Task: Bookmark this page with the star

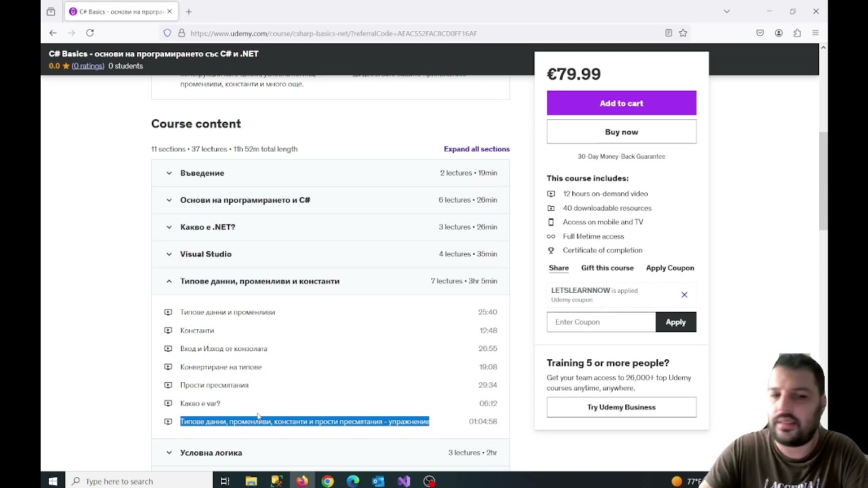Action: point(684,33)
